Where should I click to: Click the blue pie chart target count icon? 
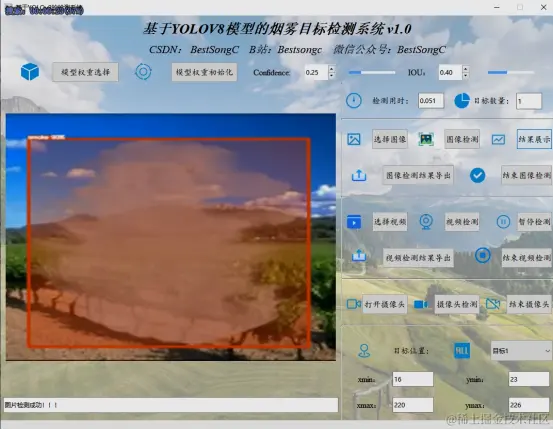[x=462, y=101]
